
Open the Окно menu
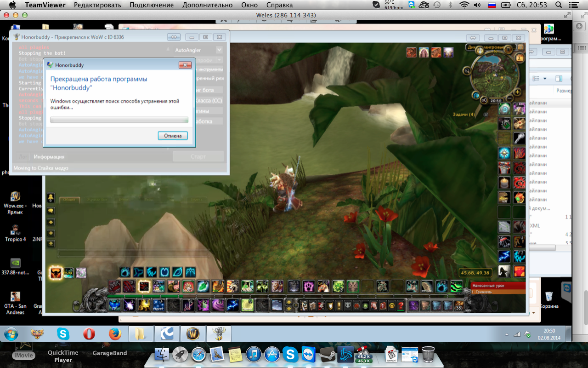(249, 5)
